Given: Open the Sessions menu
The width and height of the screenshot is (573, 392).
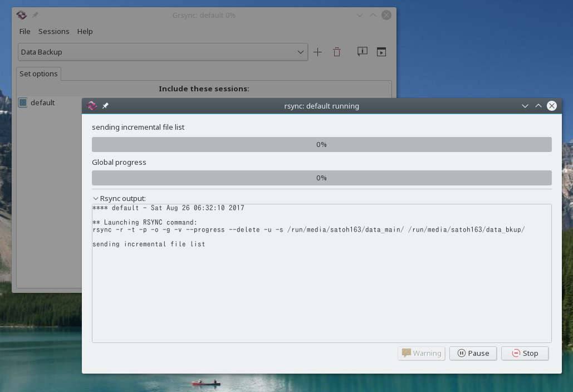Looking at the screenshot, I should (53, 31).
